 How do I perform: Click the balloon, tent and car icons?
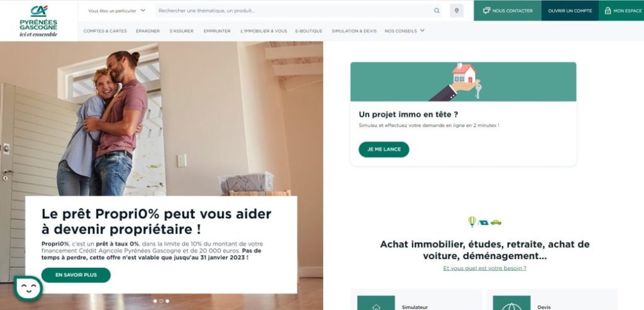click(x=485, y=222)
